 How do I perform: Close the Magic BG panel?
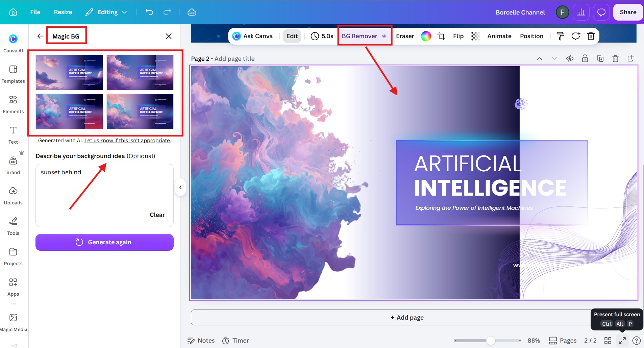pyautogui.click(x=169, y=36)
